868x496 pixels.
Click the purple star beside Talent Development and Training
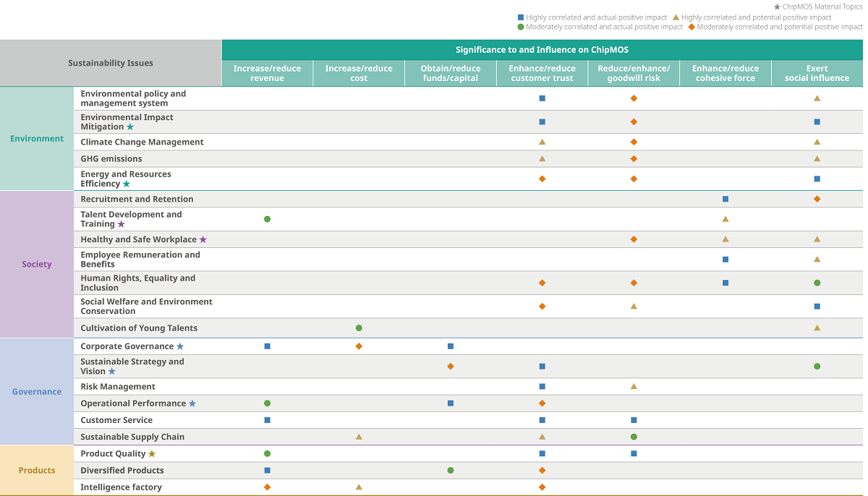coord(122,224)
